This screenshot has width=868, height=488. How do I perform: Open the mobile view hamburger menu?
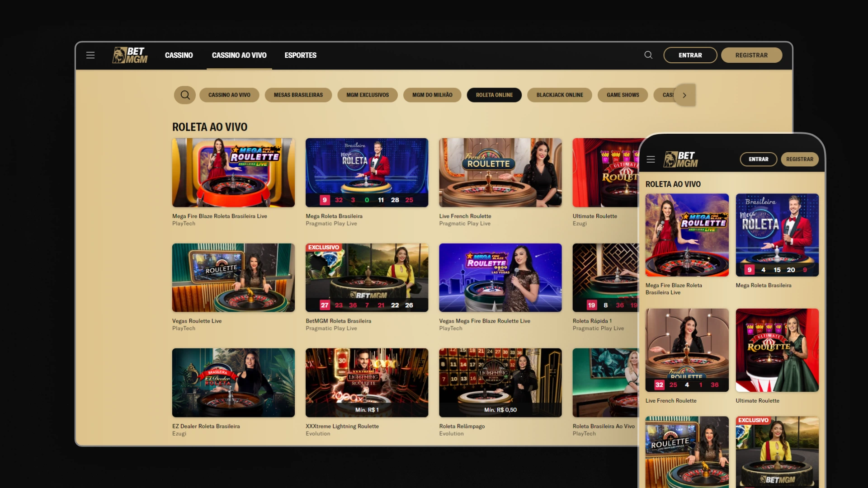click(x=651, y=159)
